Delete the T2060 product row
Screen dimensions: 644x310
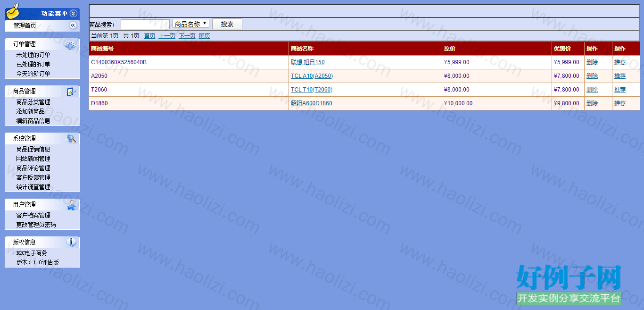click(592, 90)
